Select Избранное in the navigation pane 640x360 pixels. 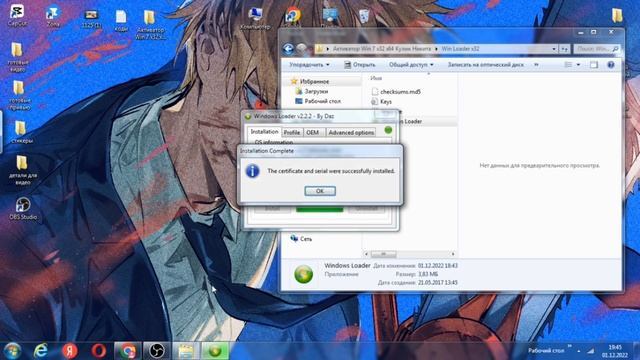tap(314, 82)
